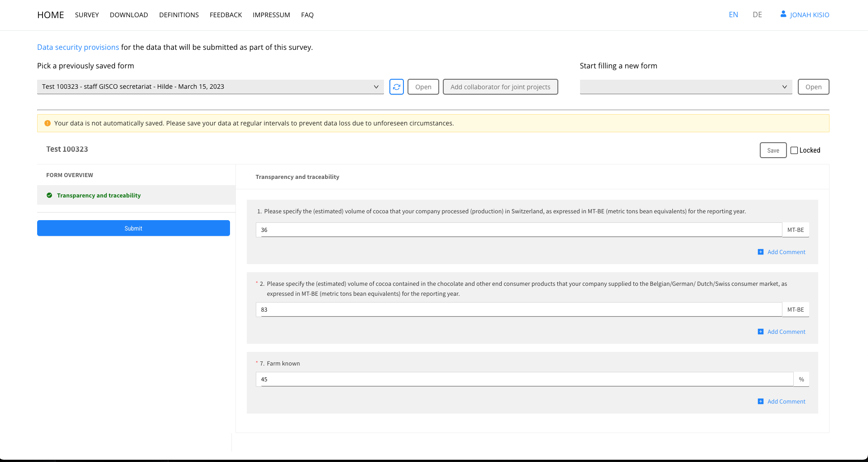Click the refresh saved forms icon

coord(396,87)
